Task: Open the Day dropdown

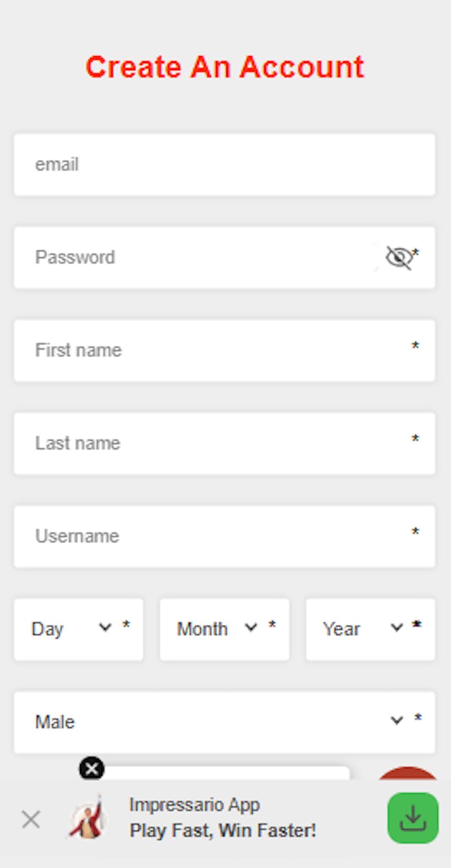Action: click(79, 630)
